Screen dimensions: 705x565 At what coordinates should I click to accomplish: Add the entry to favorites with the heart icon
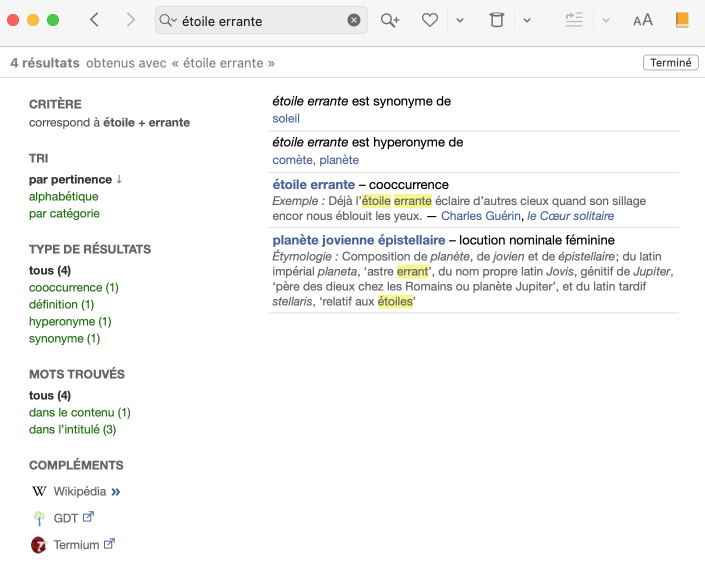[x=429, y=20]
